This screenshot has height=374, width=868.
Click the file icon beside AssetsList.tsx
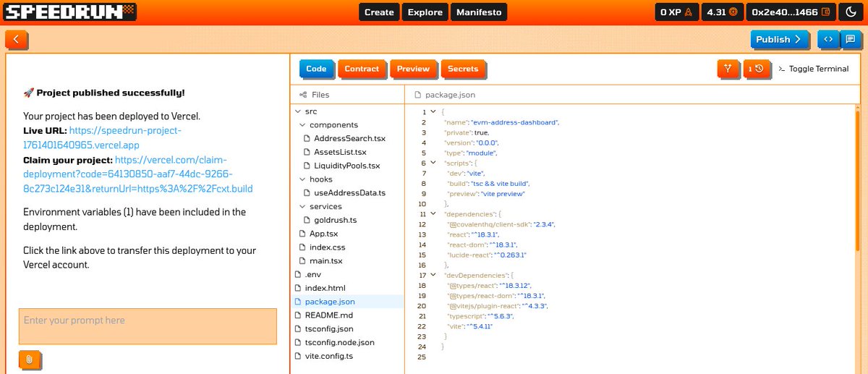tap(308, 152)
